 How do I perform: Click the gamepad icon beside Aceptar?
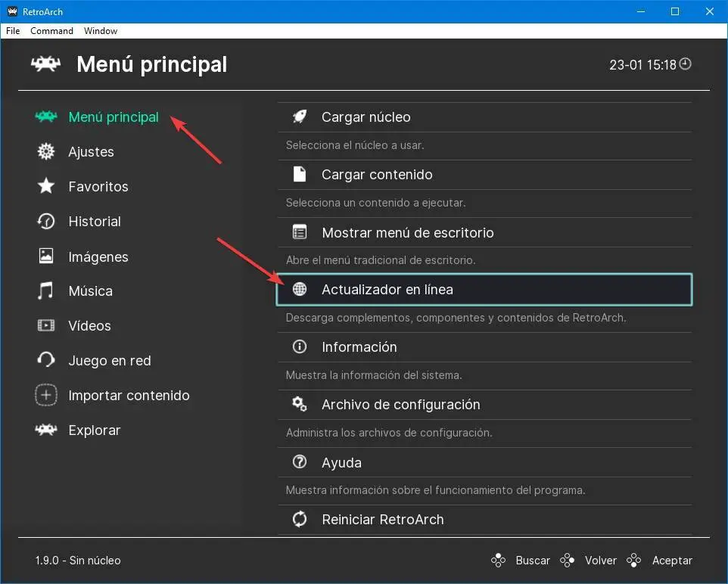(x=633, y=561)
